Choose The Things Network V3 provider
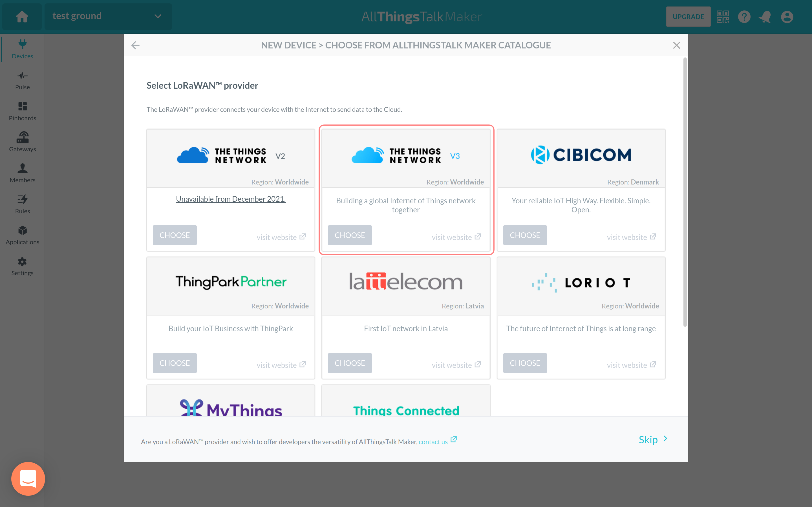Viewport: 812px width, 507px height. 350,235
